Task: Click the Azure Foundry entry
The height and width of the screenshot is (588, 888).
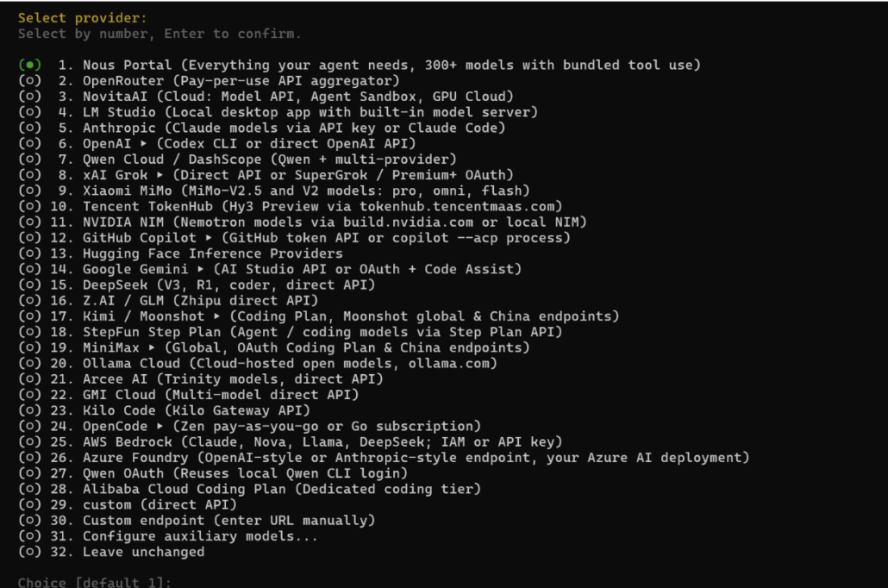Action: pos(384,459)
